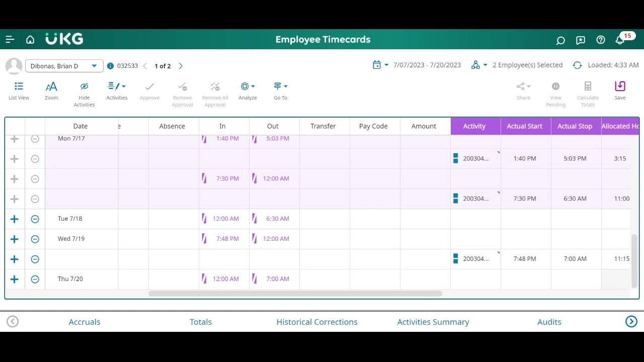This screenshot has height=362, width=644.
Task: Click the horizontal scrollbar of the timecard grid
Action: [x=295, y=294]
